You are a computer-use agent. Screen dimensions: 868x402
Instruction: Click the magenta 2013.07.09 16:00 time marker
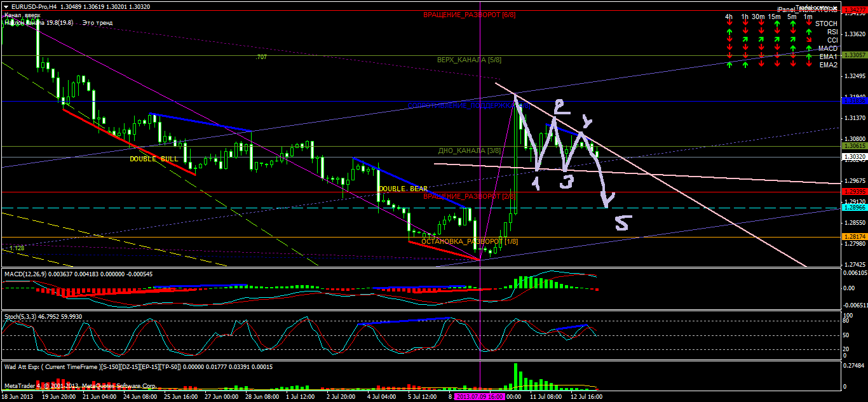[480, 397]
